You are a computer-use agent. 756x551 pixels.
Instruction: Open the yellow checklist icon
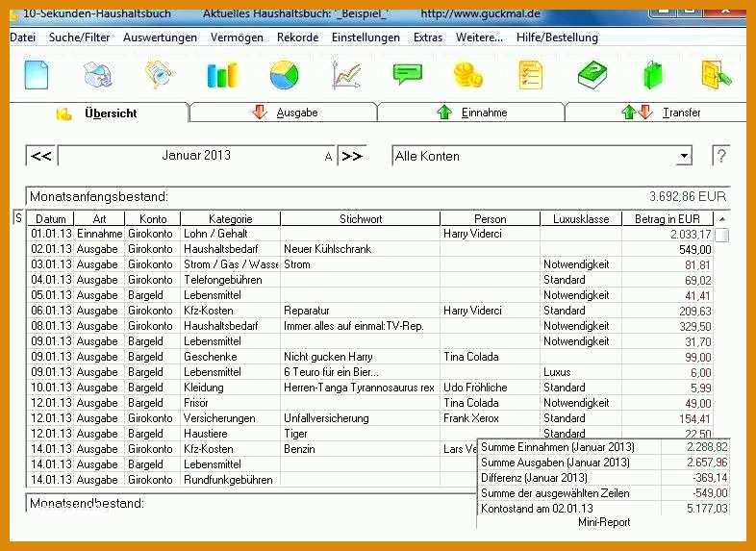530,75
